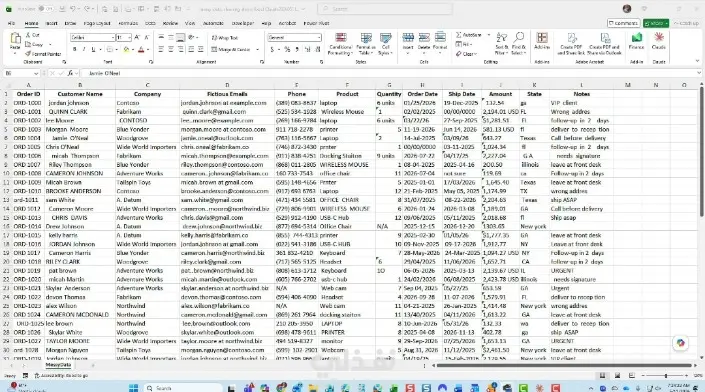
Task: Click the Comments button
Action: tap(623, 23)
